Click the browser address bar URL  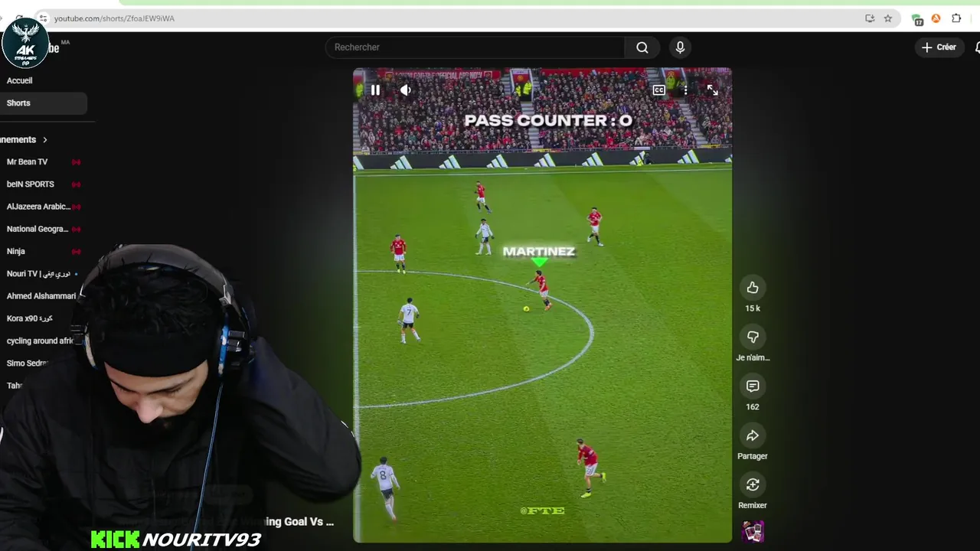pos(115,18)
